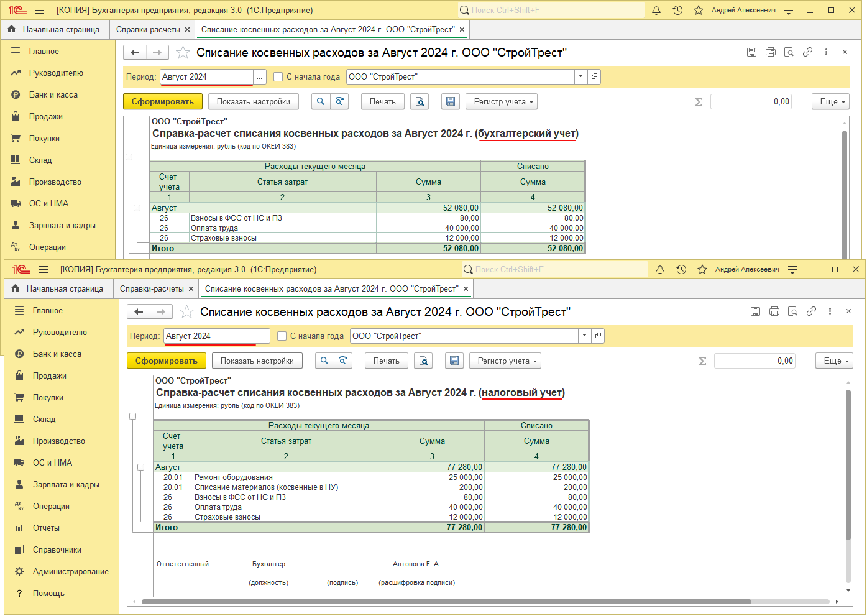Collapse the Август group in the налоговый учет report
This screenshot has height=616, width=867.
coord(141,467)
